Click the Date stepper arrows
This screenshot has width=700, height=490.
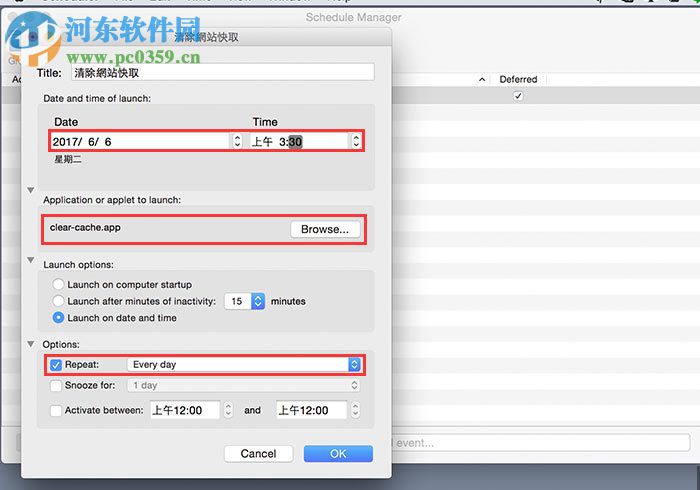point(238,141)
